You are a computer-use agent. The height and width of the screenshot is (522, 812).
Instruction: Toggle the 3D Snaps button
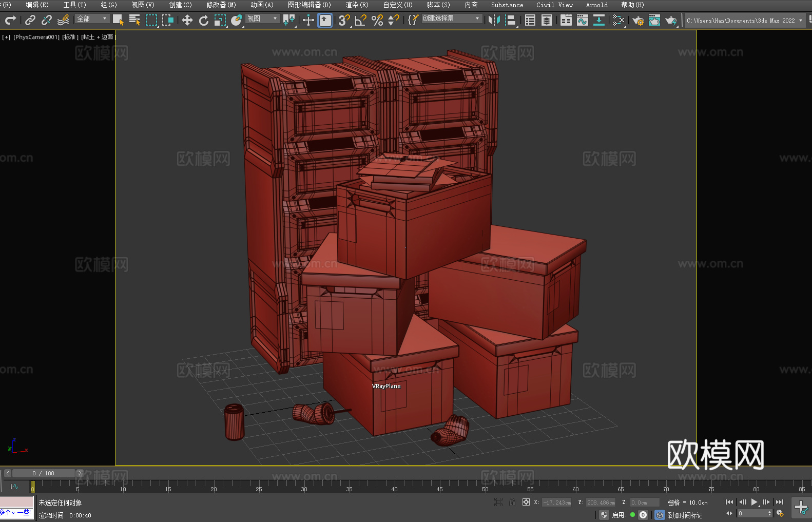344,20
